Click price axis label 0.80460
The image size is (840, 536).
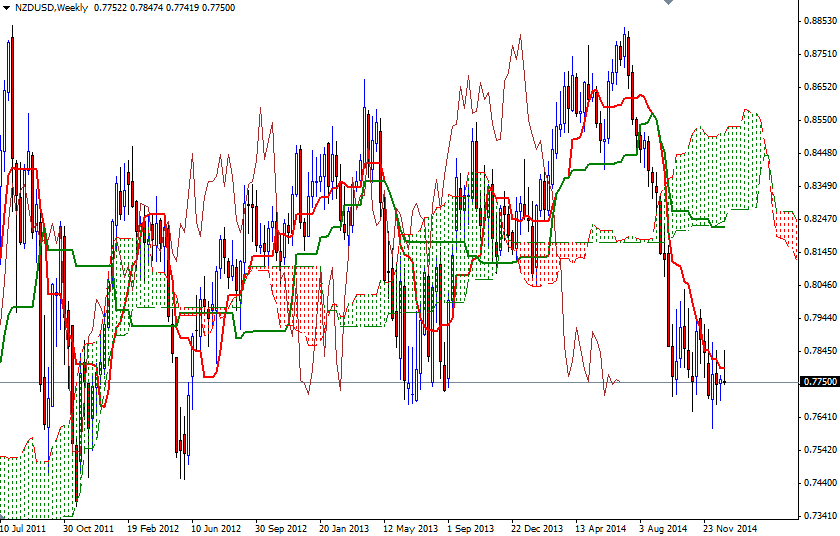click(820, 285)
